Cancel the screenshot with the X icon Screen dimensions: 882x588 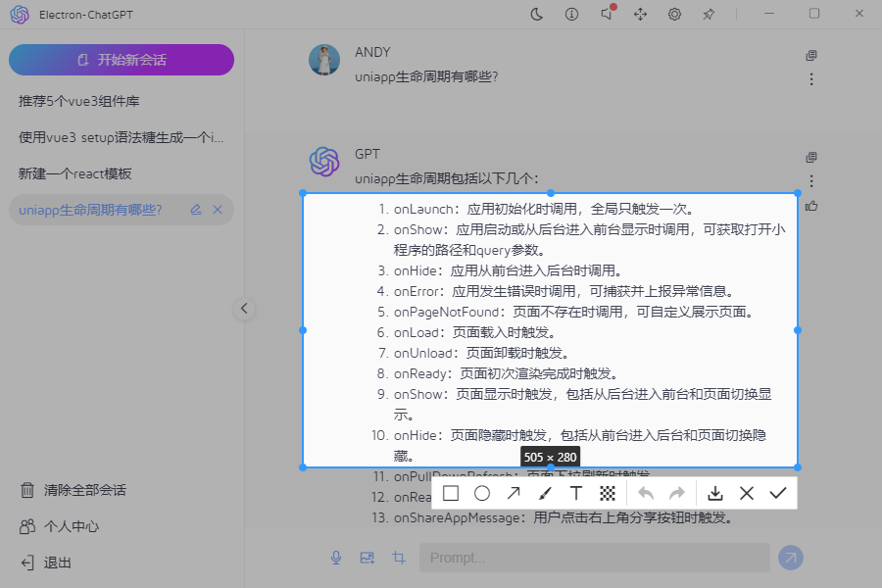click(x=747, y=493)
